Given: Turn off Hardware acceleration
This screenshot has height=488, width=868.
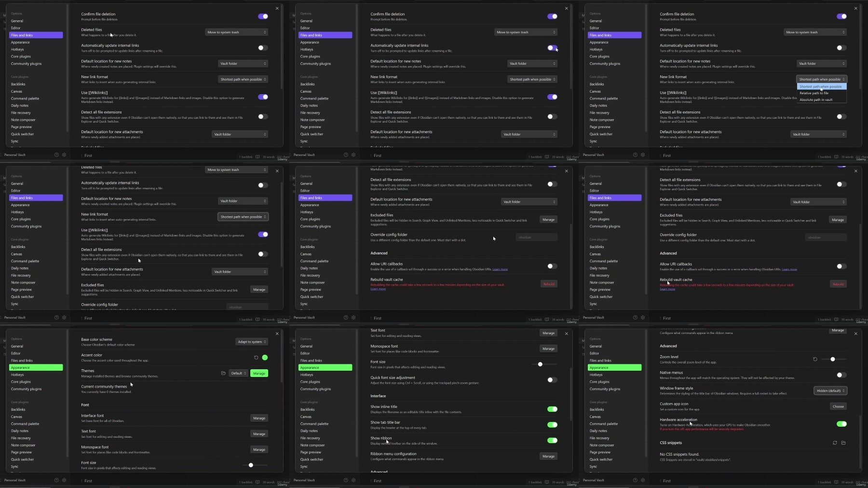Looking at the screenshot, I should (x=841, y=424).
